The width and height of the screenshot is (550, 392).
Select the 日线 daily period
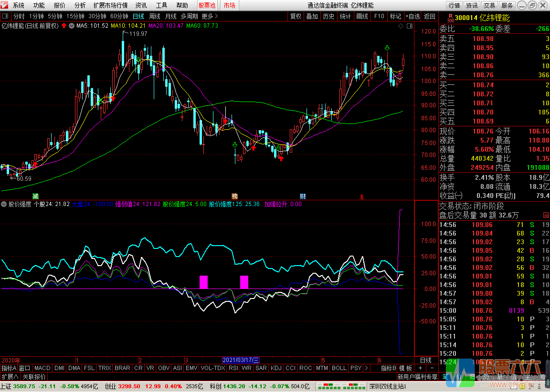138,16
